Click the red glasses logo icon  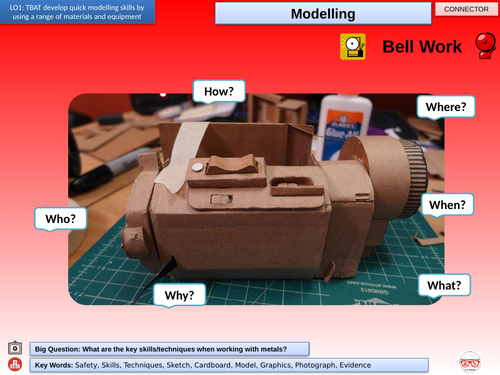coord(470,362)
